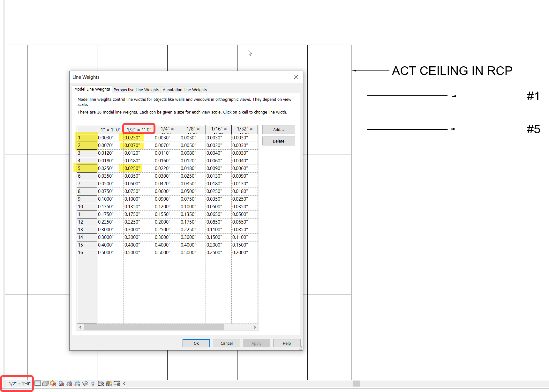Open the Annotation Line Weights tab
Viewport: 549px width, 392px height.
184,90
